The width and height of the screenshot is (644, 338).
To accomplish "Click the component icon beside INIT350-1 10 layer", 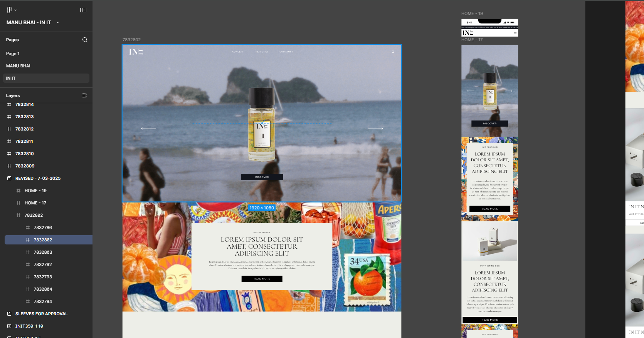I will point(9,326).
